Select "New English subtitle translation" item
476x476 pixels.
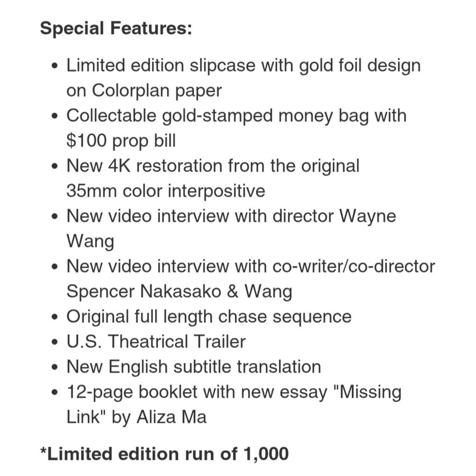pyautogui.click(x=194, y=367)
